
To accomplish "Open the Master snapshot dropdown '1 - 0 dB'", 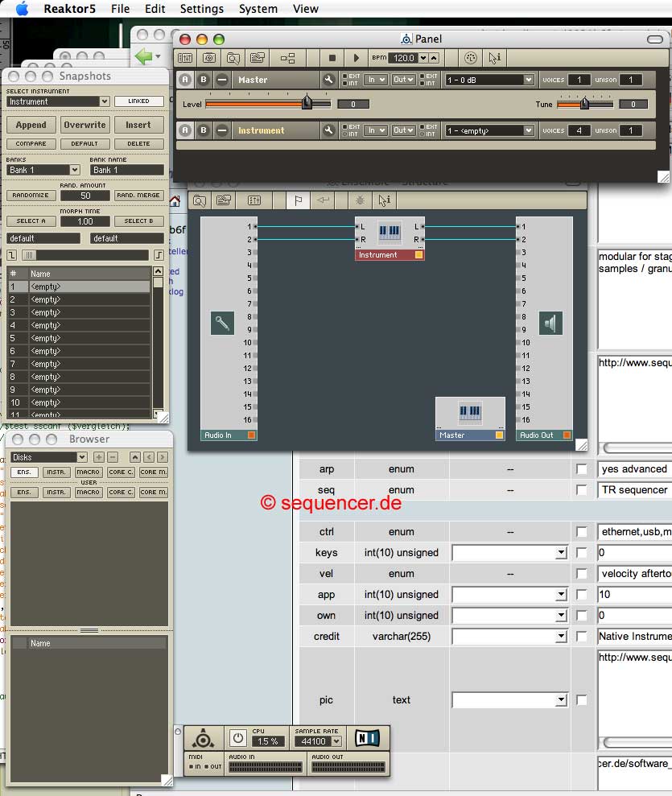I will [x=489, y=80].
